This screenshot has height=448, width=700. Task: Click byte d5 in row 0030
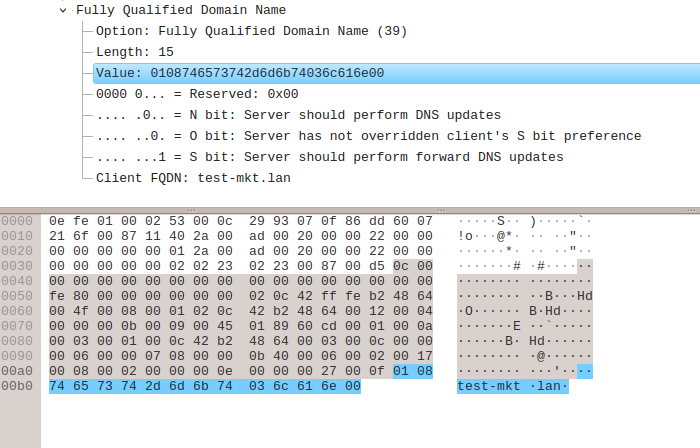click(377, 266)
